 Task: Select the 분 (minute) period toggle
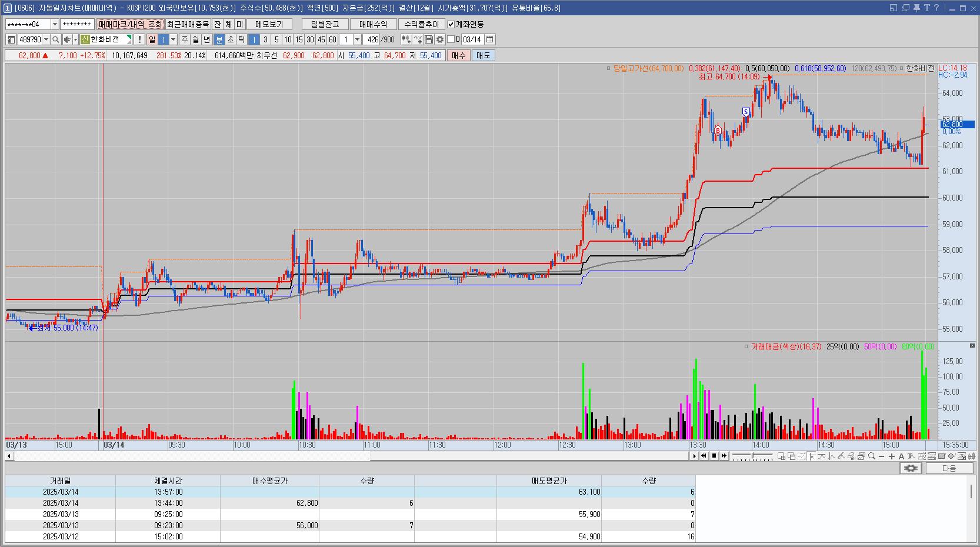pos(219,39)
